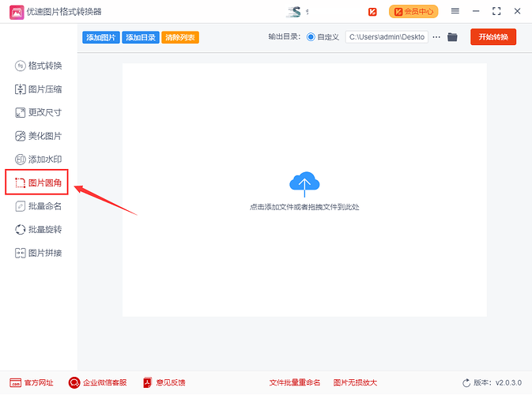Switch to 图片圆角 menu item
Viewport: 532px width, 395px height.
coord(36,182)
